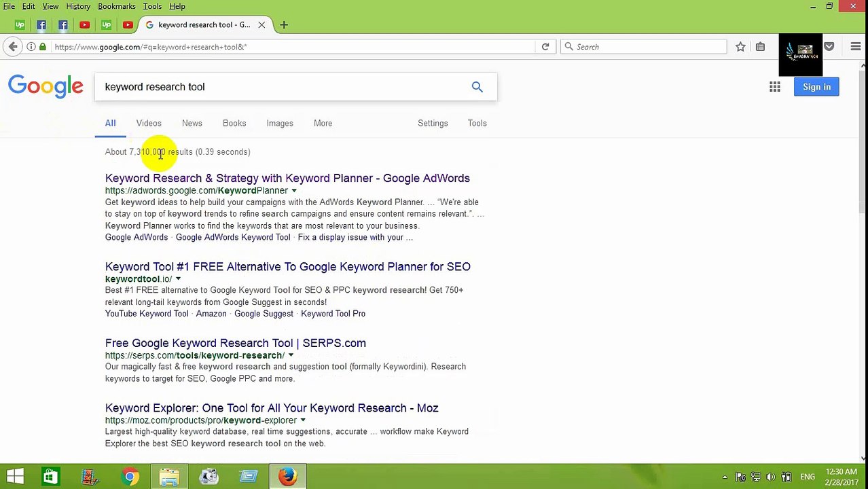Open the History menu
868x489 pixels.
point(78,6)
